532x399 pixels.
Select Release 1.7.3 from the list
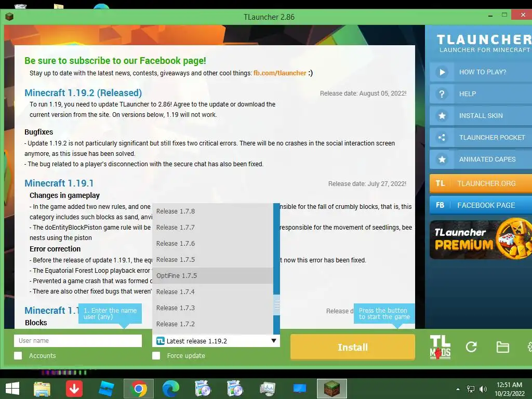pyautogui.click(x=212, y=308)
